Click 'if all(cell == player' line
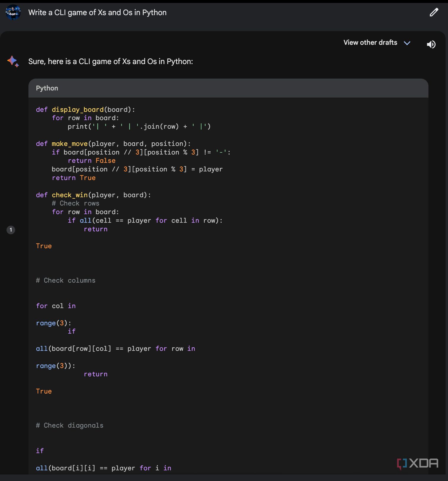Screen dimensions: 448x481 click(x=145, y=221)
